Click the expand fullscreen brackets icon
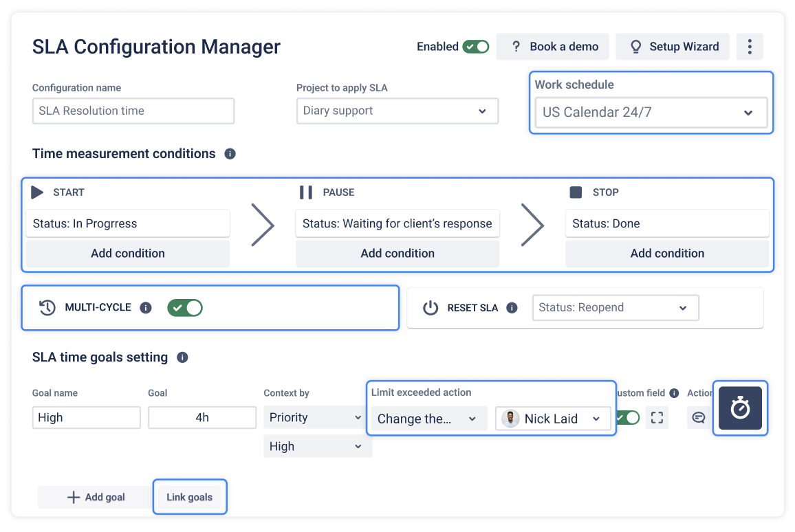Image resolution: width=795 pixels, height=532 pixels. pos(657,417)
